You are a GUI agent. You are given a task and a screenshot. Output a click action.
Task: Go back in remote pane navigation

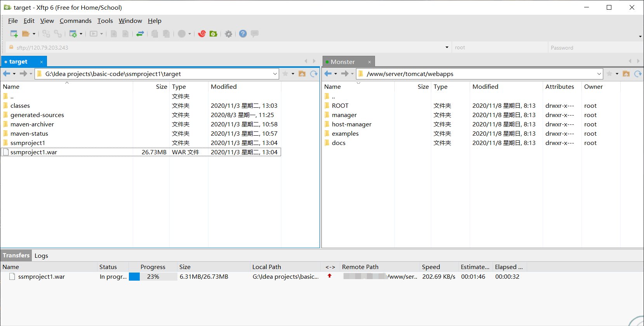point(328,74)
